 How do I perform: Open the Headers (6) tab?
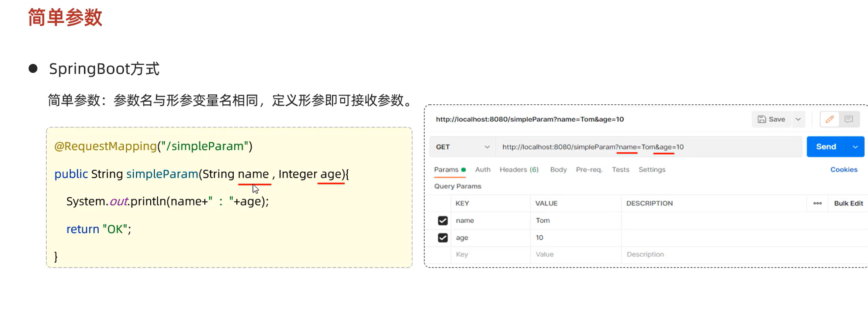pos(519,170)
